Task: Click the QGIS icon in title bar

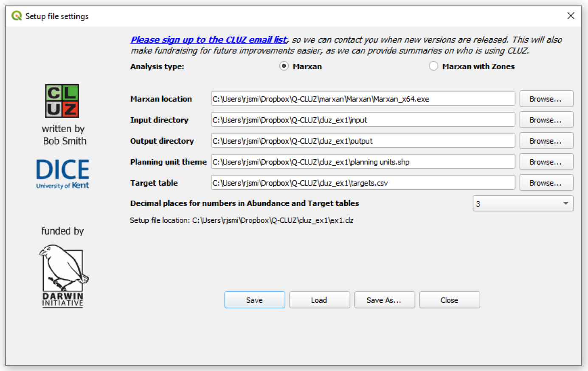Action: (17, 16)
